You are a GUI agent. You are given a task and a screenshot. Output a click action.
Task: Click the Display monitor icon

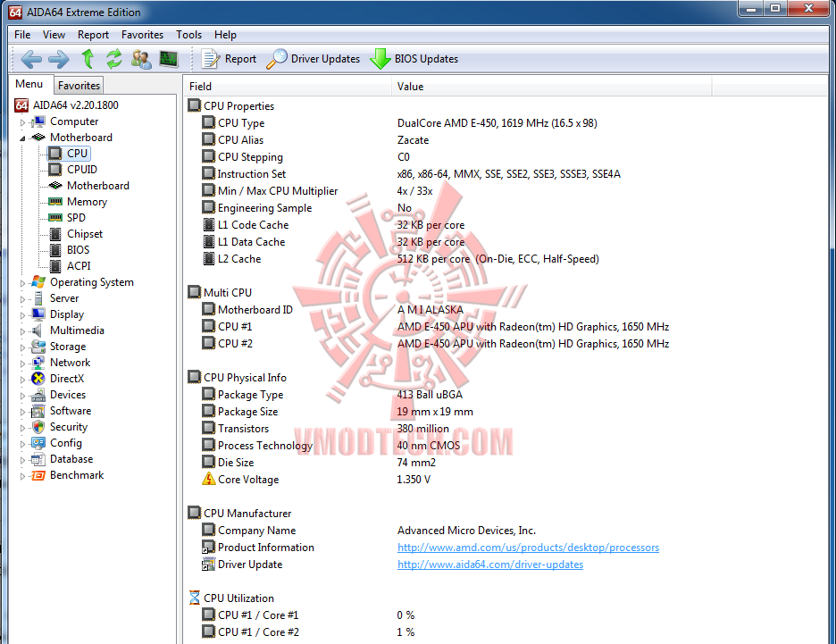click(x=38, y=314)
